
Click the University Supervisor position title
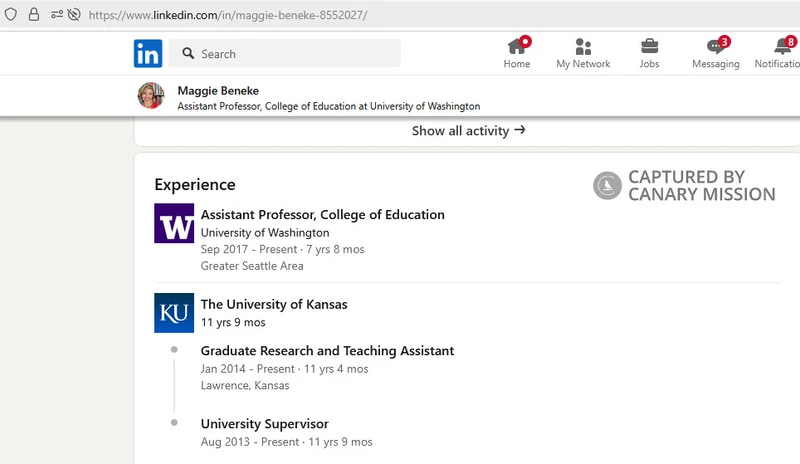264,424
